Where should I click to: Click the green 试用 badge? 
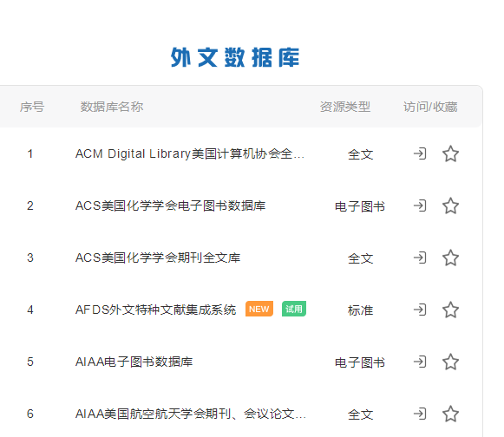294,309
